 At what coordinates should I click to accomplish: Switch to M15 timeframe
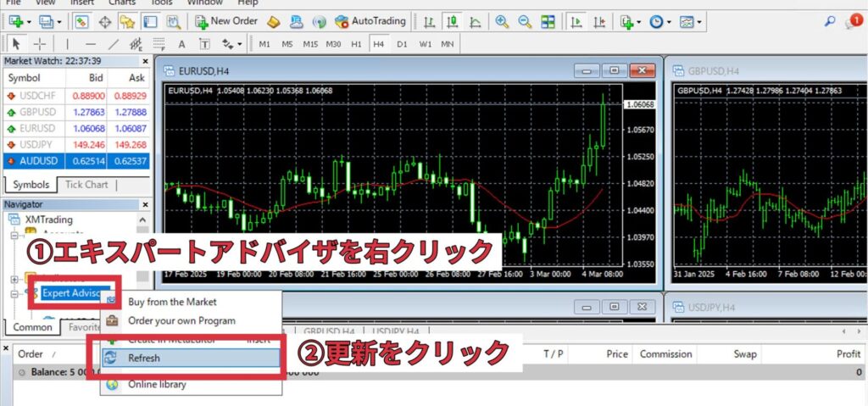[x=310, y=44]
